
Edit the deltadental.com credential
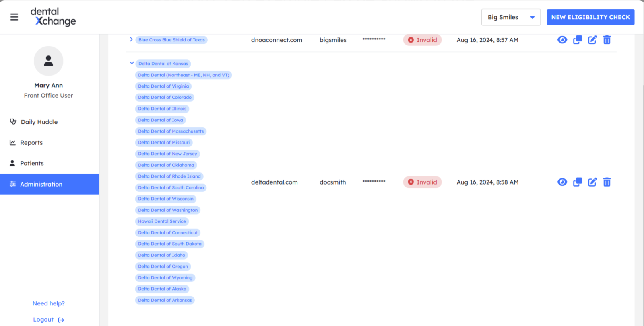click(592, 182)
